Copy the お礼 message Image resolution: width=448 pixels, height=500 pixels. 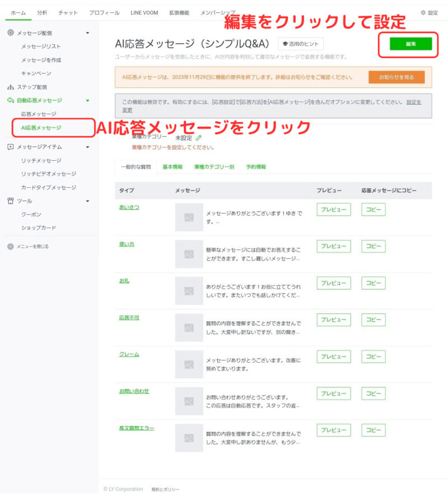click(374, 283)
